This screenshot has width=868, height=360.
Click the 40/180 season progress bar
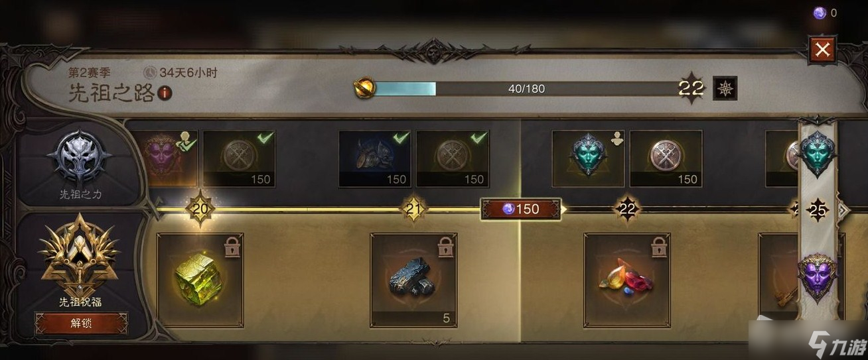[526, 89]
